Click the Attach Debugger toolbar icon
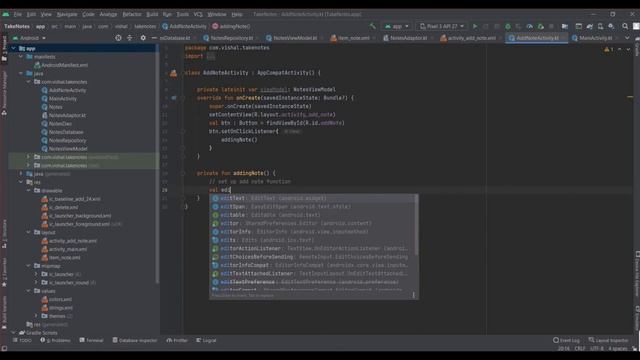640x360 pixels. [540, 26]
